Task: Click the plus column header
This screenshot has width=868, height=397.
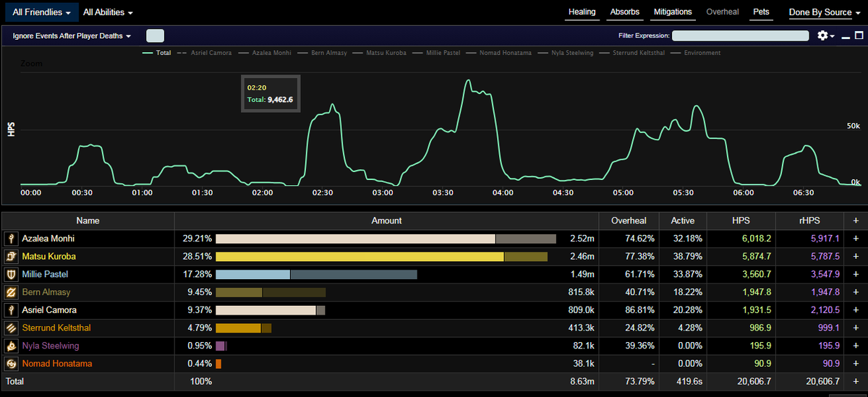Action: pyautogui.click(x=856, y=221)
